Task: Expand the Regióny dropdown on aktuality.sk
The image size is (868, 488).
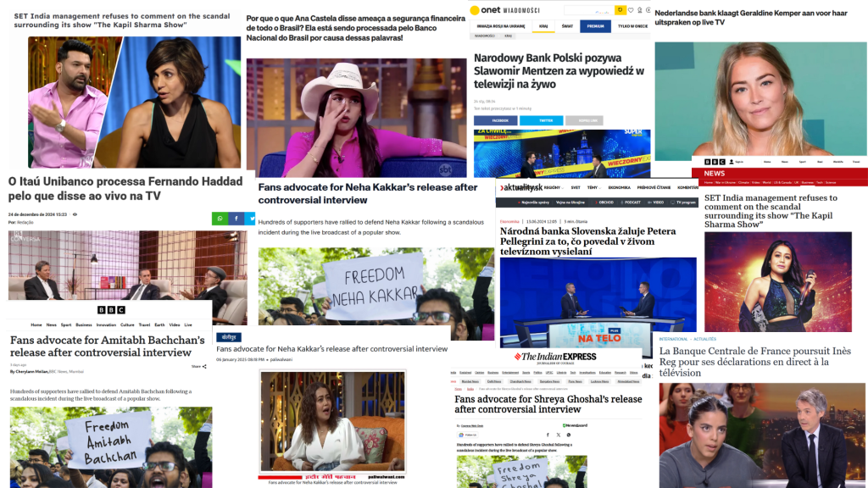Action: coord(554,188)
